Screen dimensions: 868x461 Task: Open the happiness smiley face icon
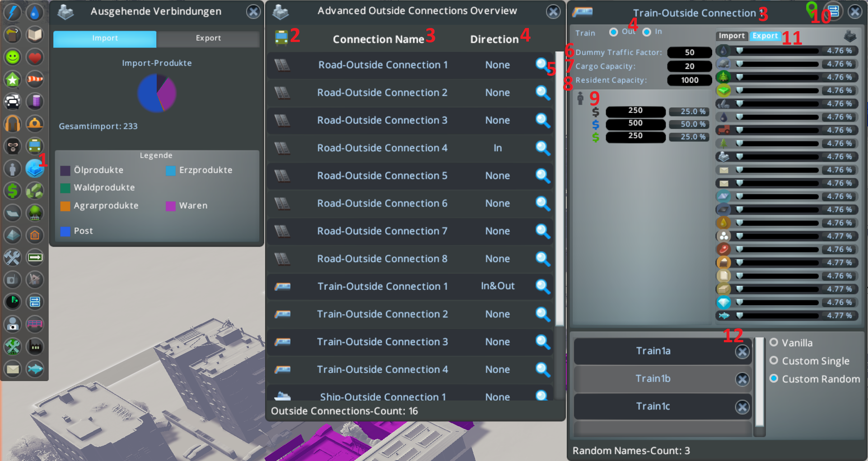click(12, 57)
